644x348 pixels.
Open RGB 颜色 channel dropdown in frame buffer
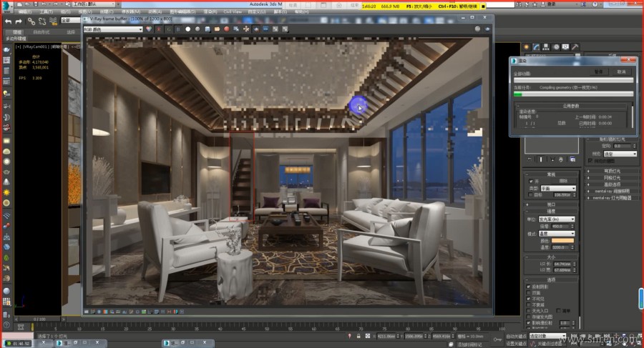pos(113,29)
